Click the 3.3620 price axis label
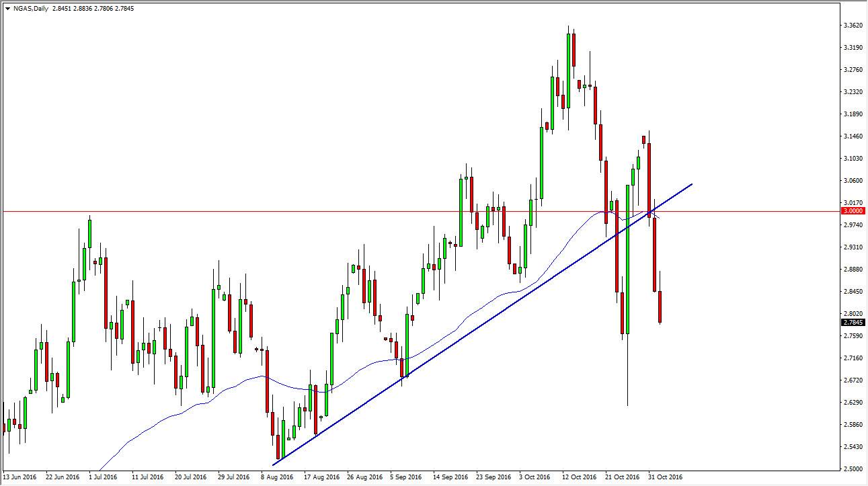 853,26
